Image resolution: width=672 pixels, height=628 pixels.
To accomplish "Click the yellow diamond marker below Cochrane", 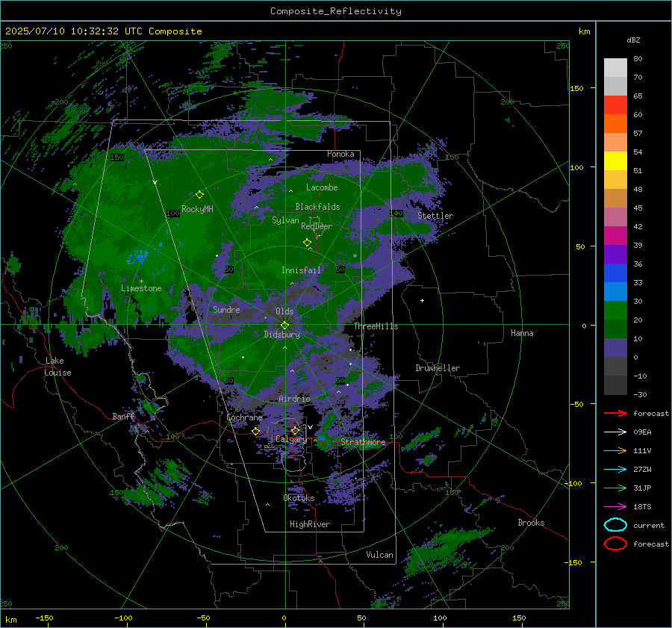I will click(256, 431).
